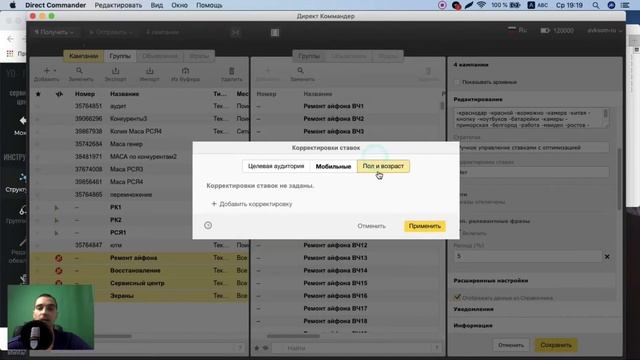Screen dimensions: 640x360
Task: Click the column layout icon in top toolbar
Action: (x=275, y=32)
